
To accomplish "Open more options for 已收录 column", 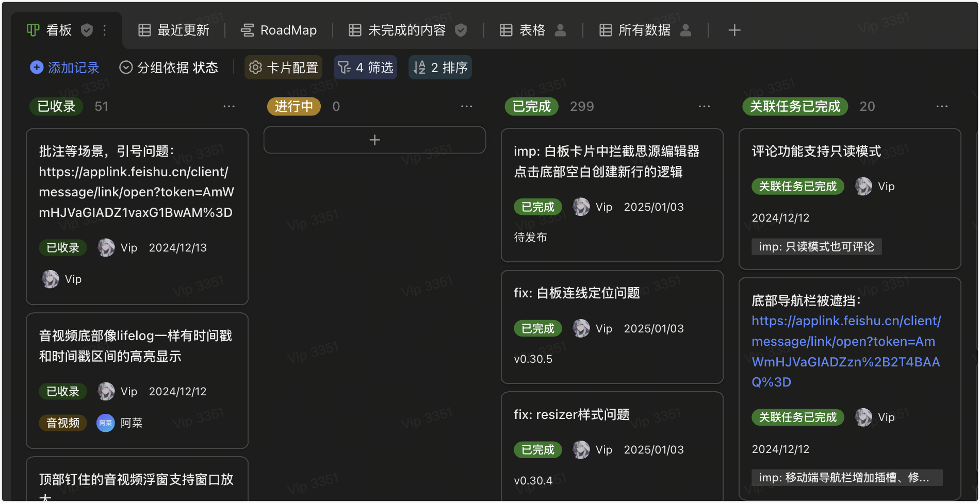I will (x=229, y=106).
